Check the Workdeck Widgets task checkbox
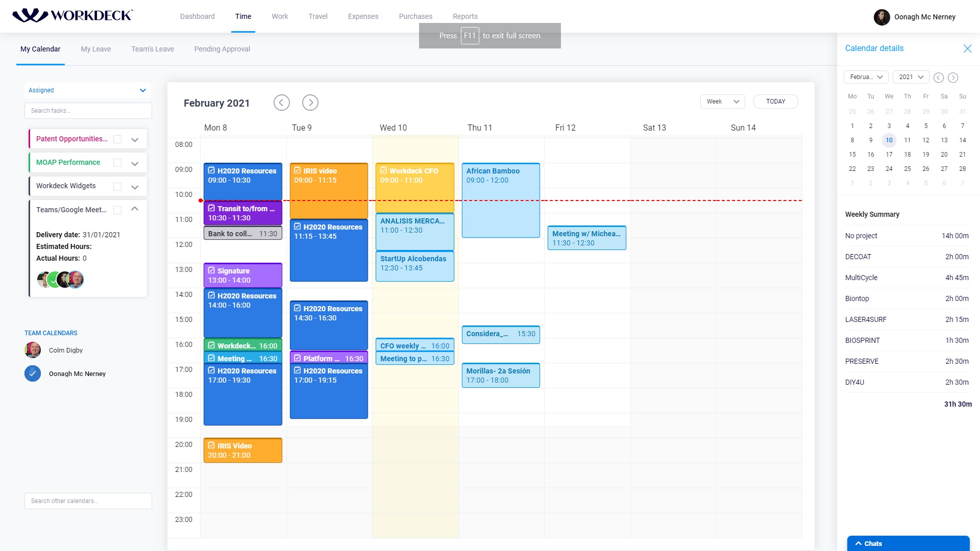The height and width of the screenshot is (551, 980). (117, 186)
